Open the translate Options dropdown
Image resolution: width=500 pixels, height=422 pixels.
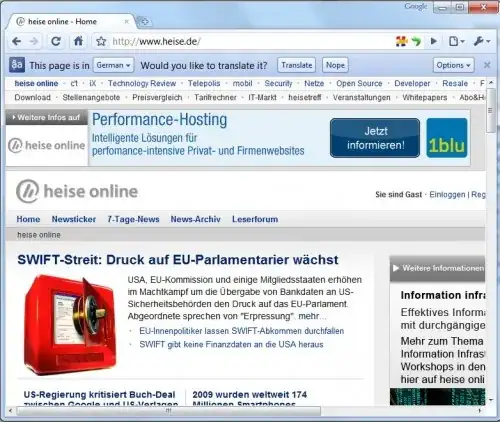(453, 65)
